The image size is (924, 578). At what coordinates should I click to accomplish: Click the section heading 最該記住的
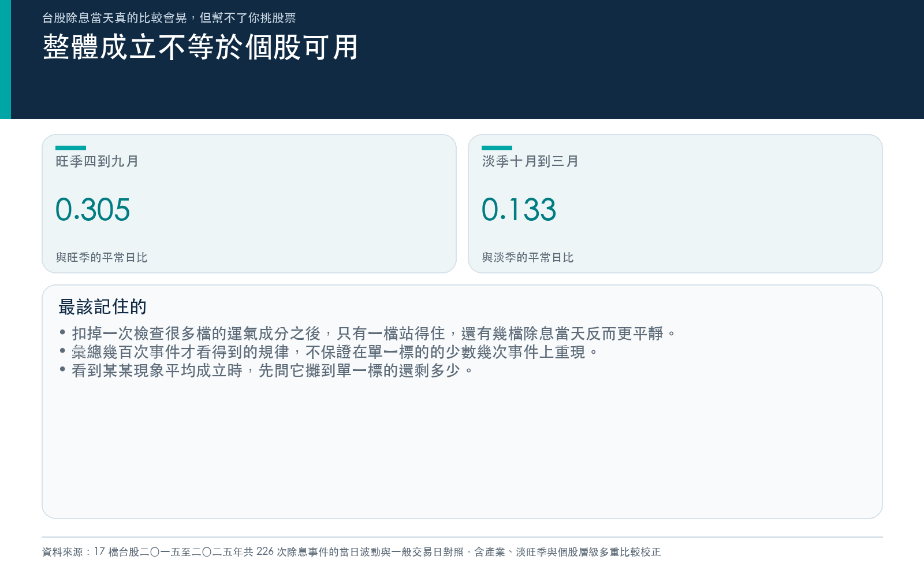click(x=103, y=307)
